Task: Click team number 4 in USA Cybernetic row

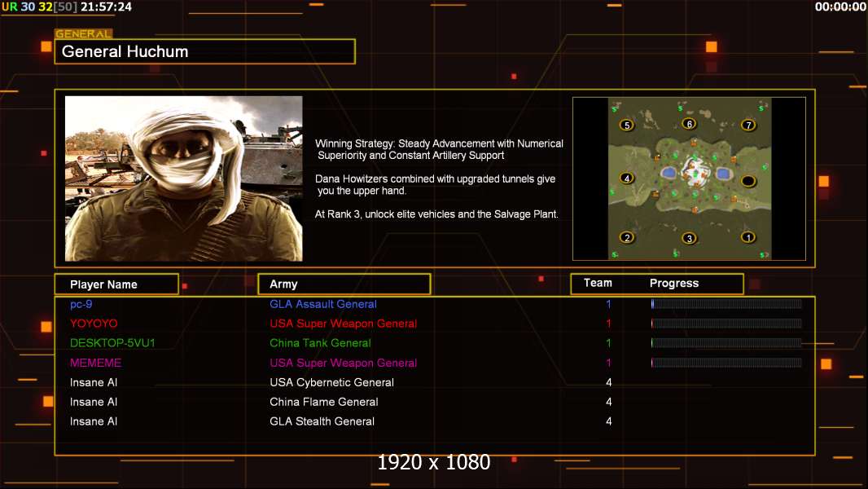Action: [609, 382]
